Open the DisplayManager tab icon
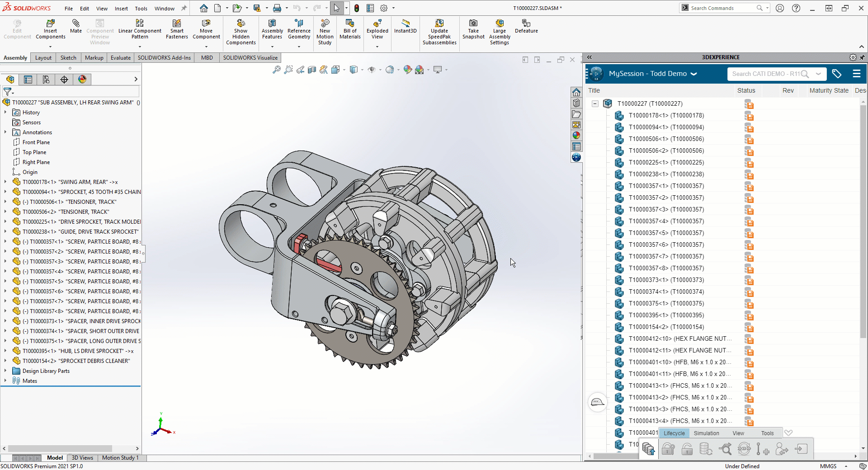The image size is (868, 470). 82,80
